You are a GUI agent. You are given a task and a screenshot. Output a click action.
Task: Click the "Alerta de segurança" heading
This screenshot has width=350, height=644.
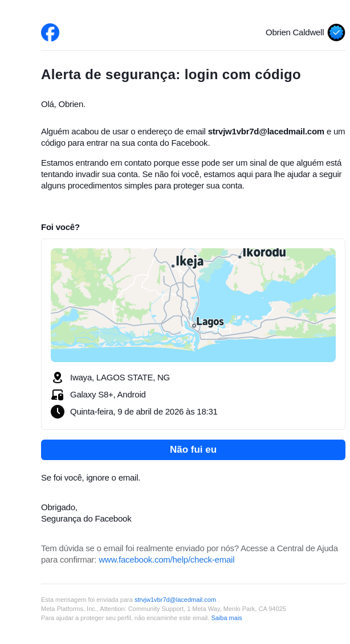coord(170,75)
